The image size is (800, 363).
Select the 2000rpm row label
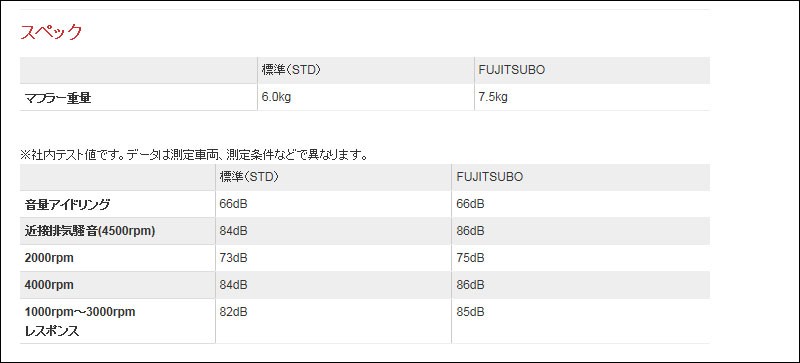point(49,258)
